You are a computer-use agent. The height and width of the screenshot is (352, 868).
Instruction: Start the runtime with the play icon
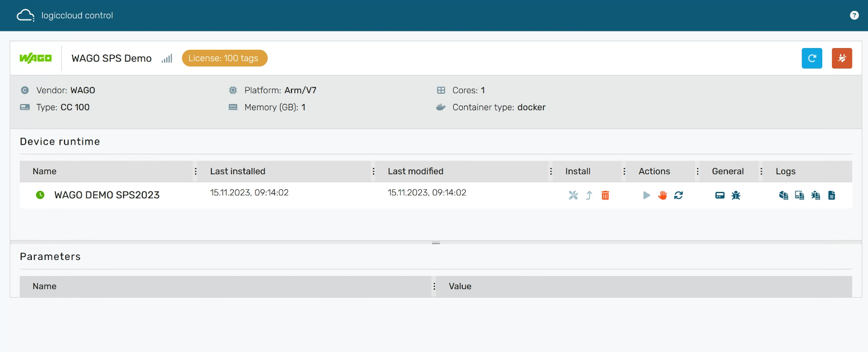[646, 195]
